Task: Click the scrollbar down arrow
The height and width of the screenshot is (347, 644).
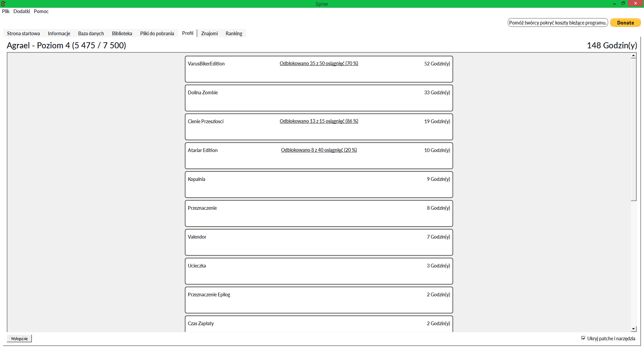Action: coord(633,329)
